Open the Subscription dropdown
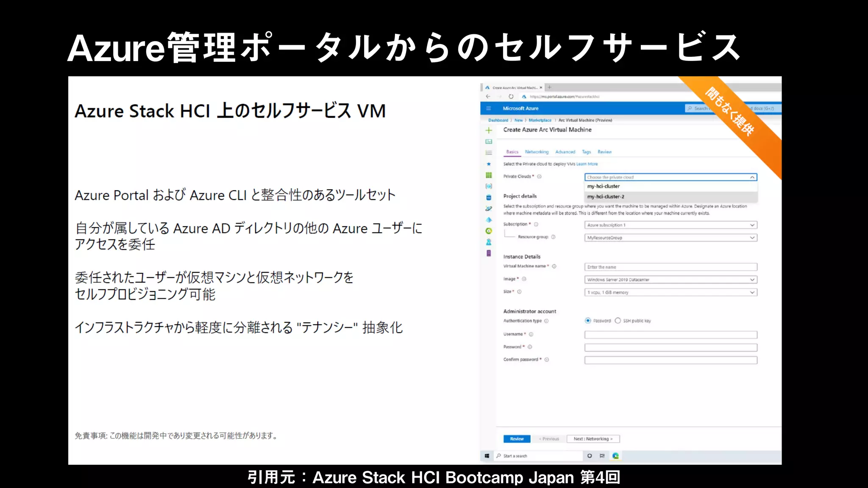Viewport: 868px width, 488px height. [671, 225]
